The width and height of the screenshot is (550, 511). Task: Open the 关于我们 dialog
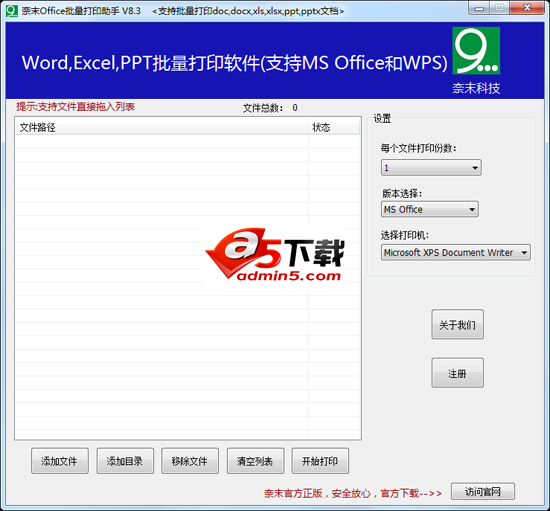(457, 324)
